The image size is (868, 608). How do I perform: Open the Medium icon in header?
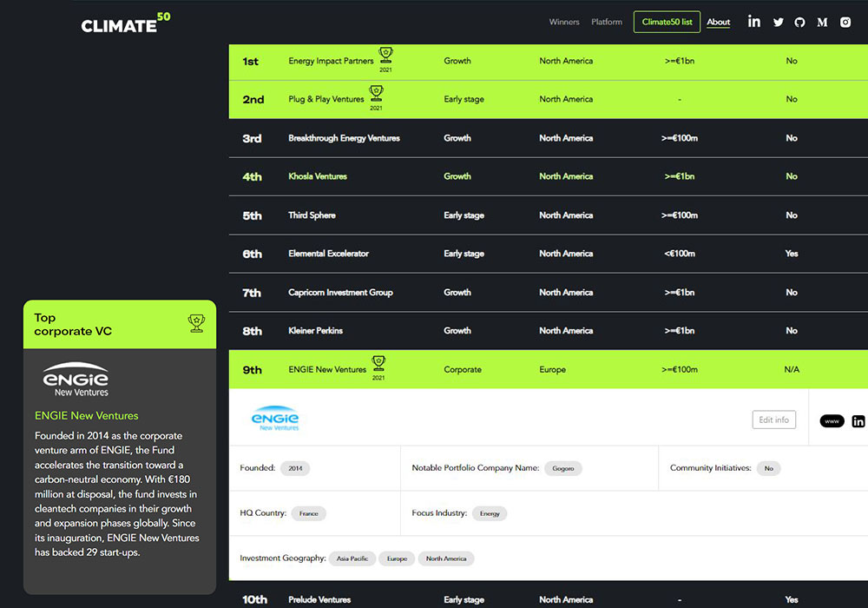pos(822,23)
